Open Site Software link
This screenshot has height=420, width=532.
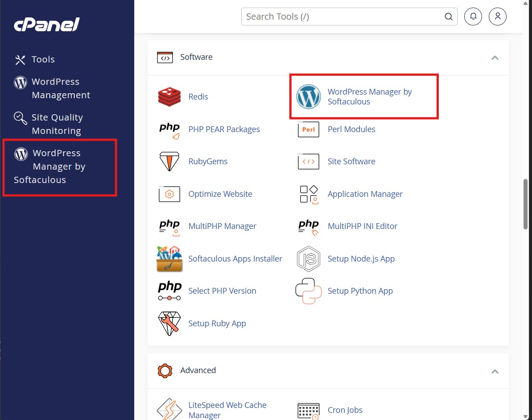(351, 162)
